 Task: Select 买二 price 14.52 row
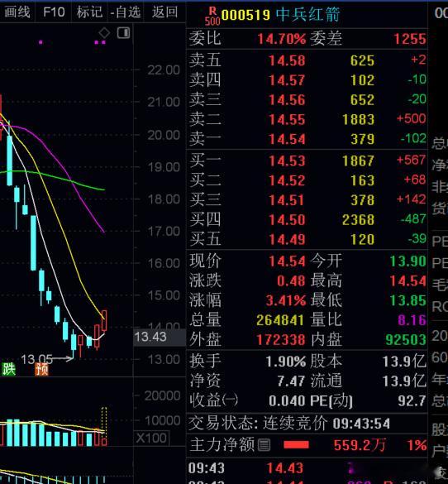[x=307, y=180]
